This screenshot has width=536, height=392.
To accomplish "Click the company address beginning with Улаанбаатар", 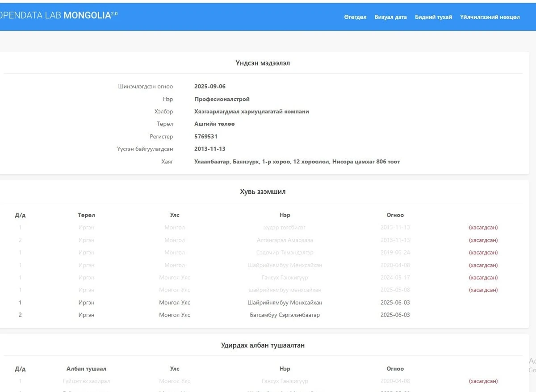I will point(297,162).
